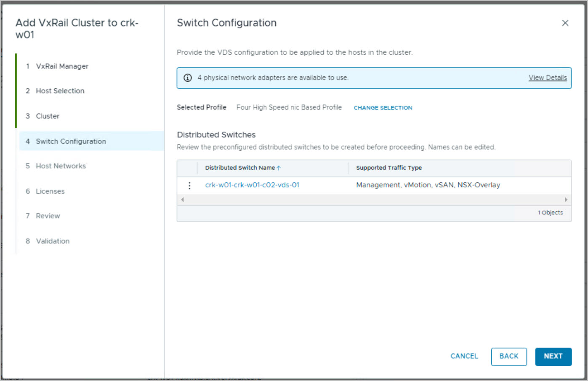Select step 4 Switch Configuration

(71, 141)
